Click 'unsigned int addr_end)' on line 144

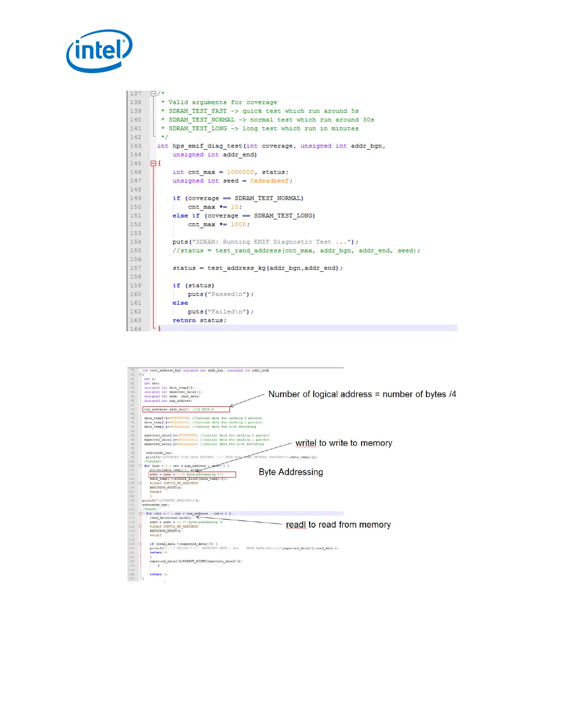coord(215,154)
